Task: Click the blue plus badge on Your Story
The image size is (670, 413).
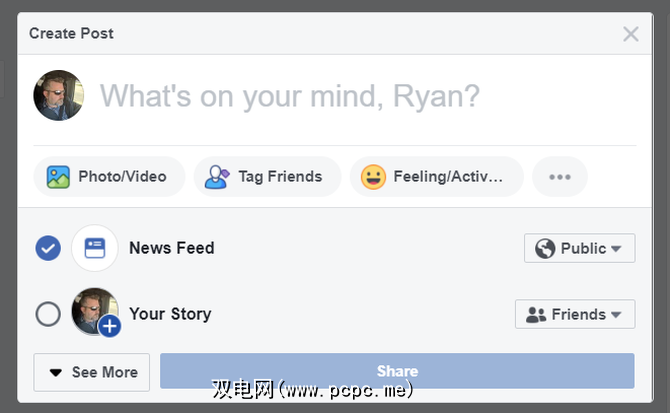Action: point(109,326)
